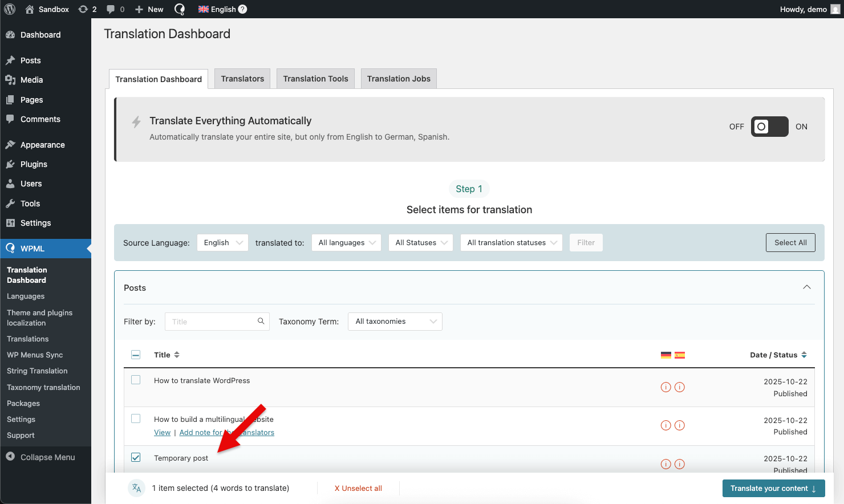
Task: Switch to the Translation Jobs tab
Action: click(399, 79)
